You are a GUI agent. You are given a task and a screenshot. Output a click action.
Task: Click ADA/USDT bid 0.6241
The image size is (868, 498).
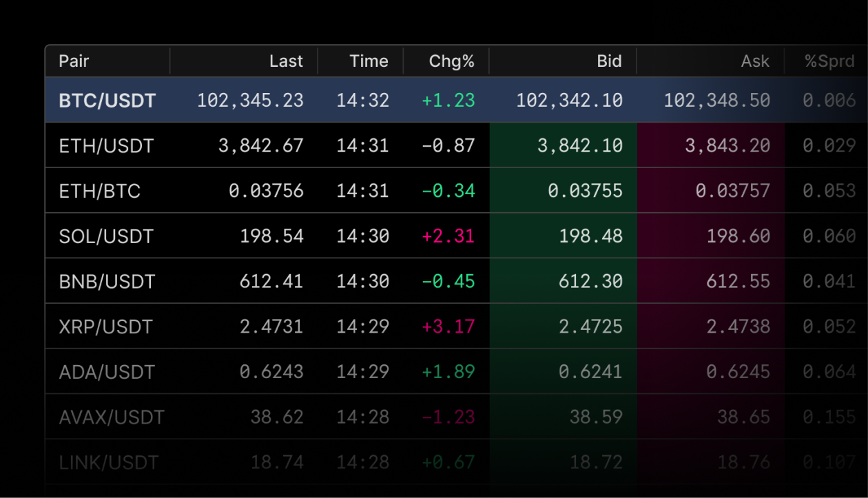click(591, 372)
